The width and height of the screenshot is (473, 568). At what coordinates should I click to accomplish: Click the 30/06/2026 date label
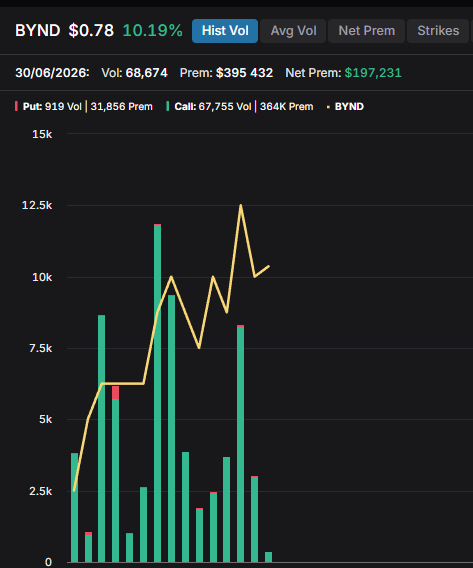point(52,73)
